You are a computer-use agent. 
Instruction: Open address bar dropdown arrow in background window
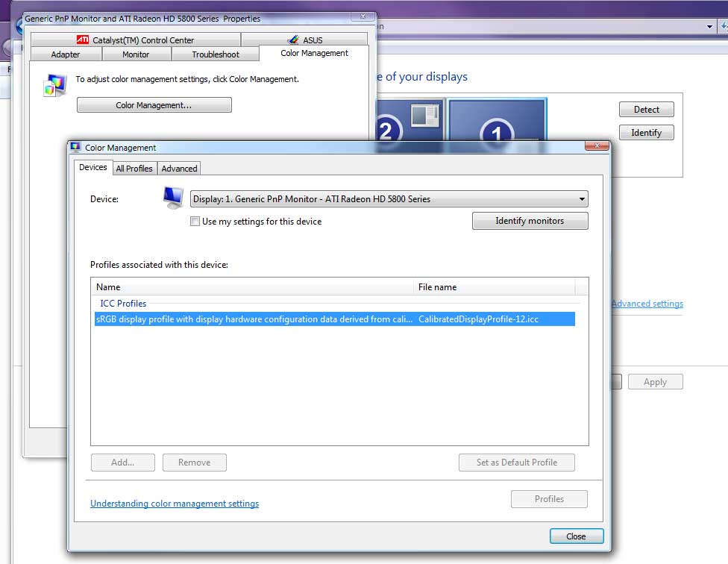(x=709, y=26)
